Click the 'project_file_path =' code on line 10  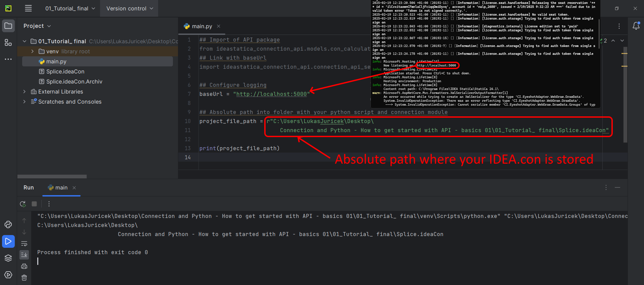pyautogui.click(x=231, y=121)
